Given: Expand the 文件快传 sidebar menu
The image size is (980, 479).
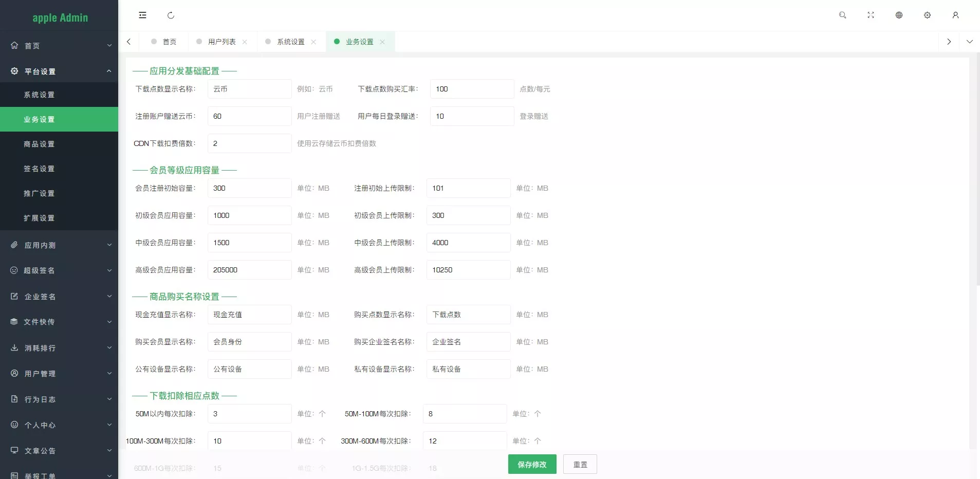Looking at the screenshot, I should click(x=109, y=322).
